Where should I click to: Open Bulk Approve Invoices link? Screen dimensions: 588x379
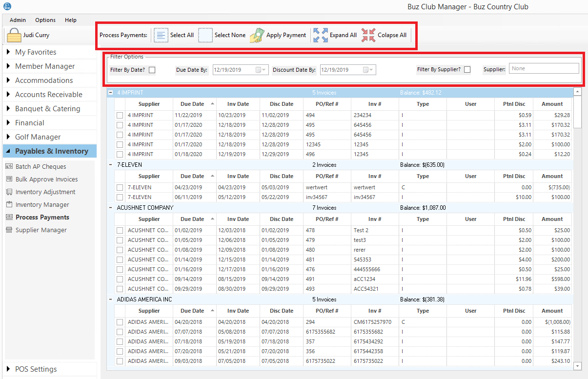point(46,180)
